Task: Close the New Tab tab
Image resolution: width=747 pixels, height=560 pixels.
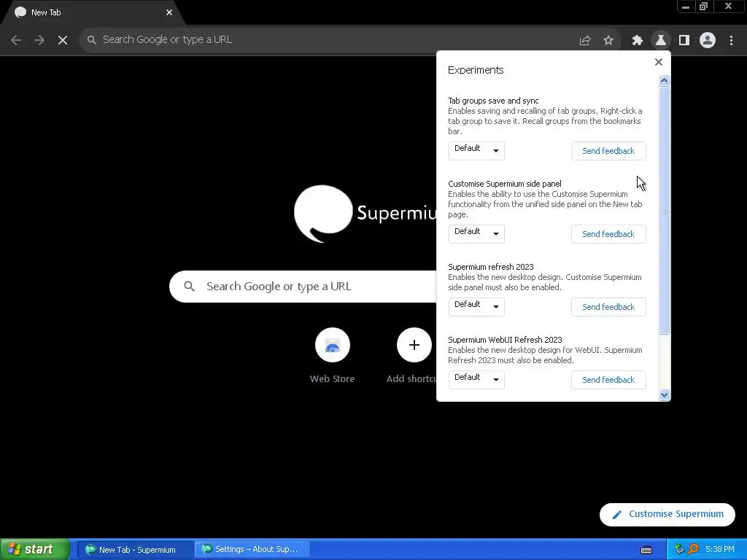Action: pyautogui.click(x=169, y=12)
